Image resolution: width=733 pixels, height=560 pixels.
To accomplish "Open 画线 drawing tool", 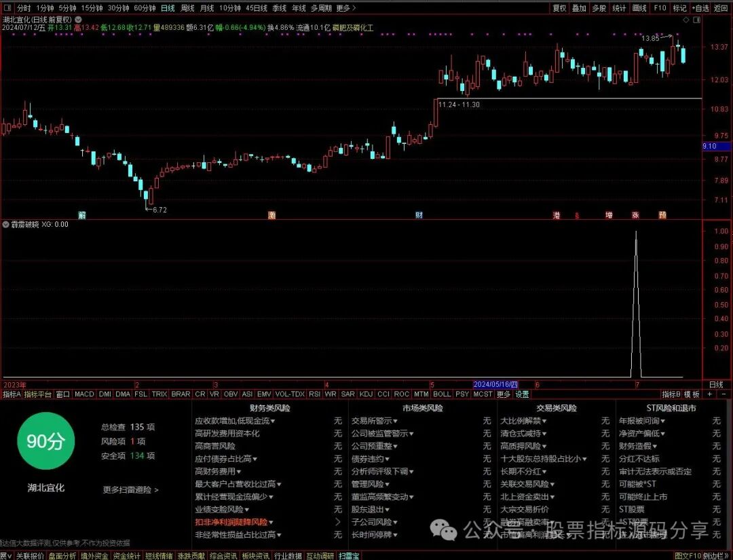I will 639,8.
